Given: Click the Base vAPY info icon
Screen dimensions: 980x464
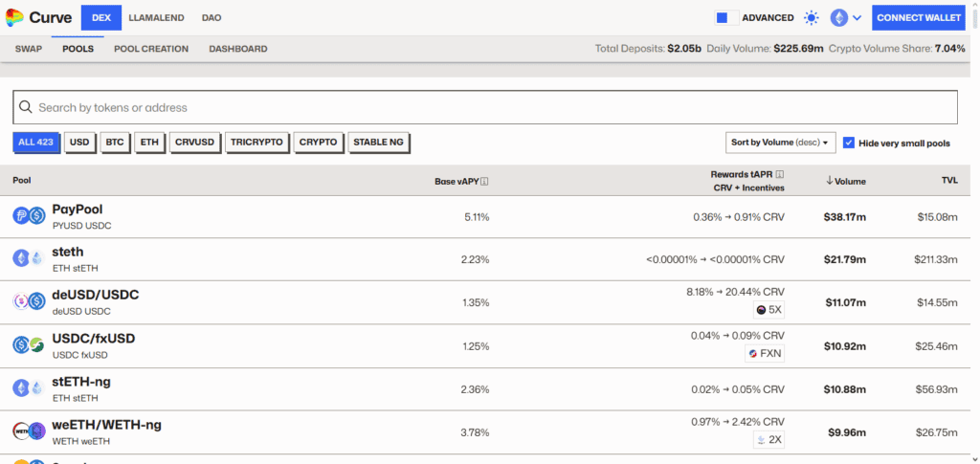Looking at the screenshot, I should 484,182.
